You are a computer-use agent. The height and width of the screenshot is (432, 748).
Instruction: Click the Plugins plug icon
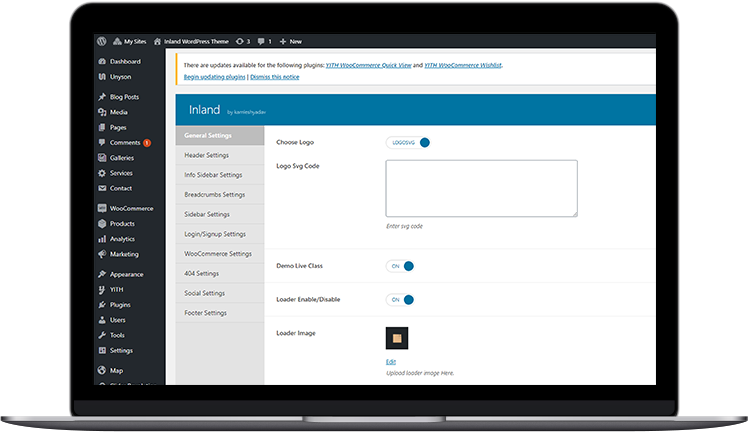point(102,305)
